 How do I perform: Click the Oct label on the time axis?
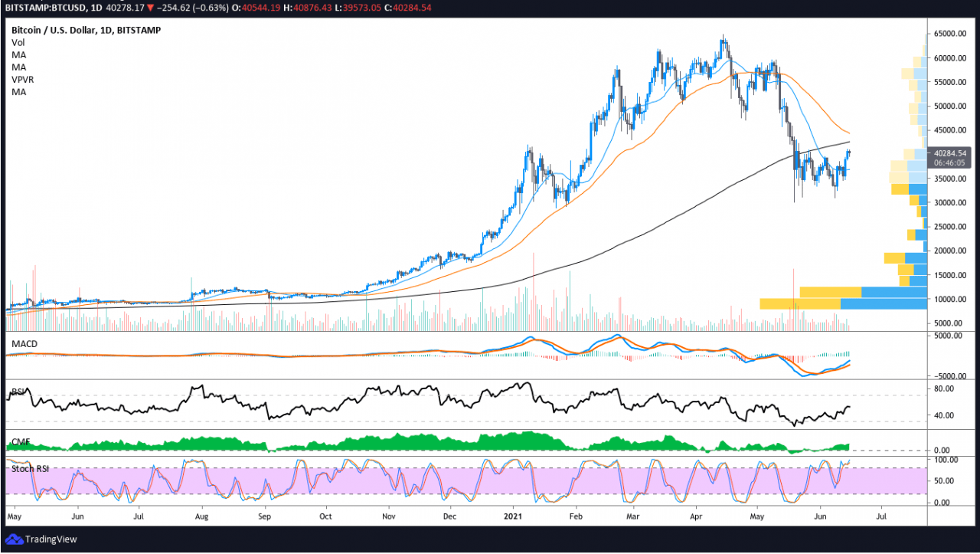pyautogui.click(x=327, y=518)
